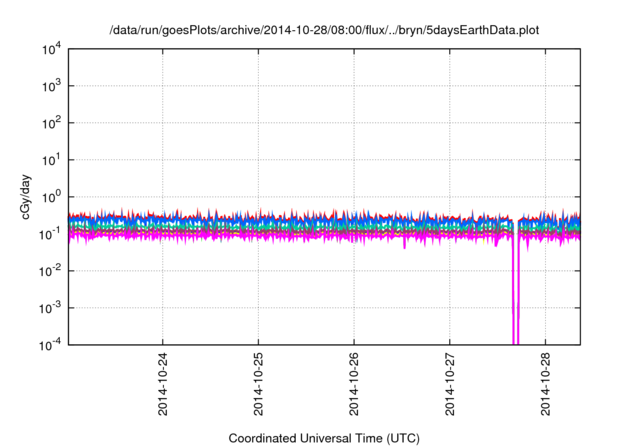The image size is (640, 448).
Task: Click the 2014-10-24 x-axis date label
Action: 163,384
